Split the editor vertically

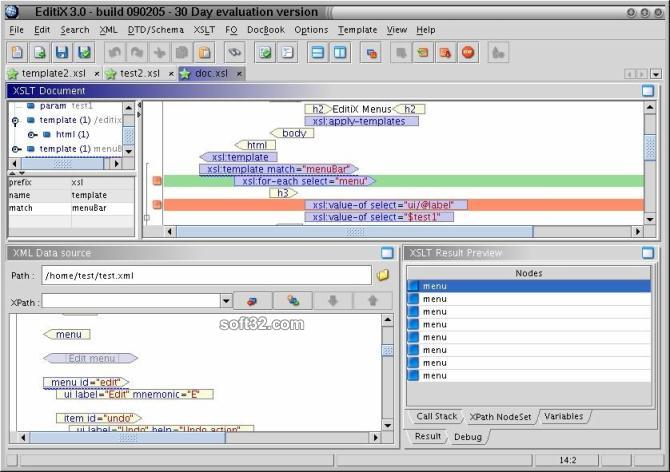tap(340, 53)
